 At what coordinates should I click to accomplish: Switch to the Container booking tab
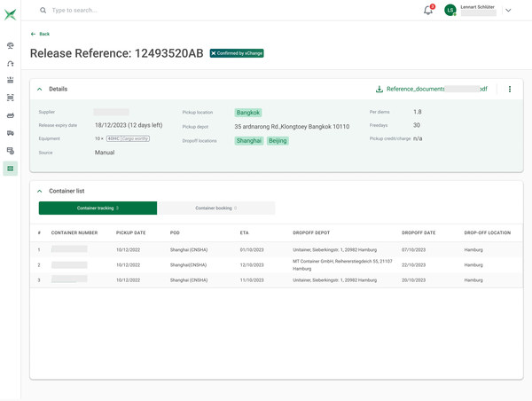point(216,208)
